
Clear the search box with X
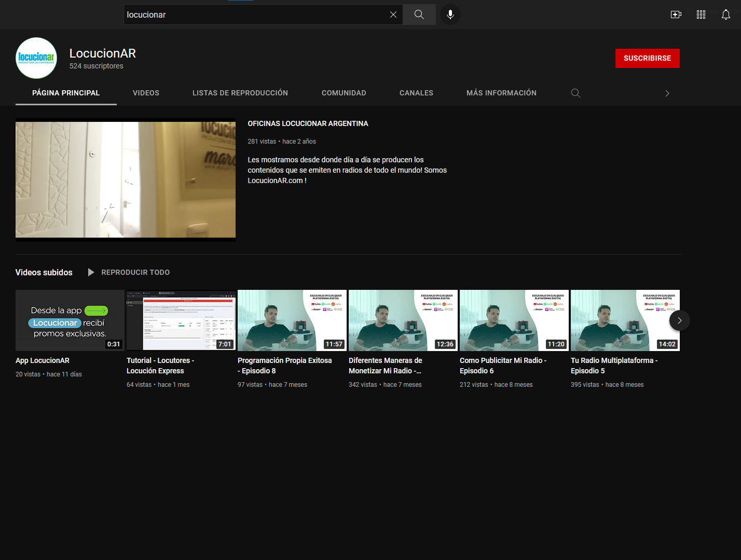pyautogui.click(x=393, y=15)
